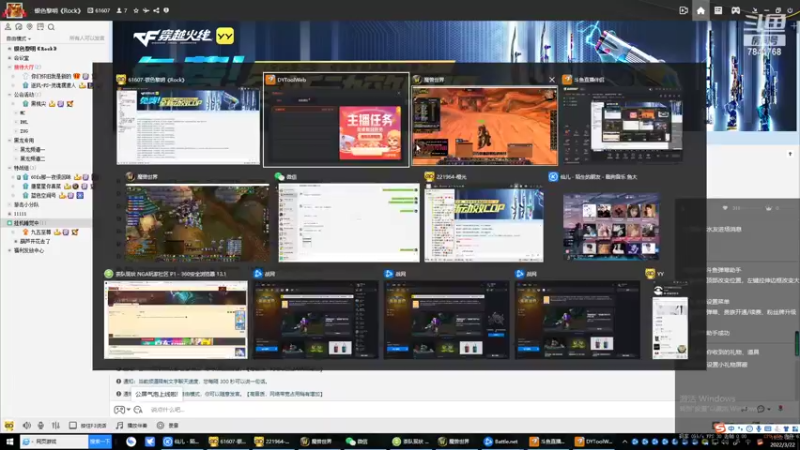The width and height of the screenshot is (800, 450).
Task: Click the star favorite icon in title bar
Action: 136,10
